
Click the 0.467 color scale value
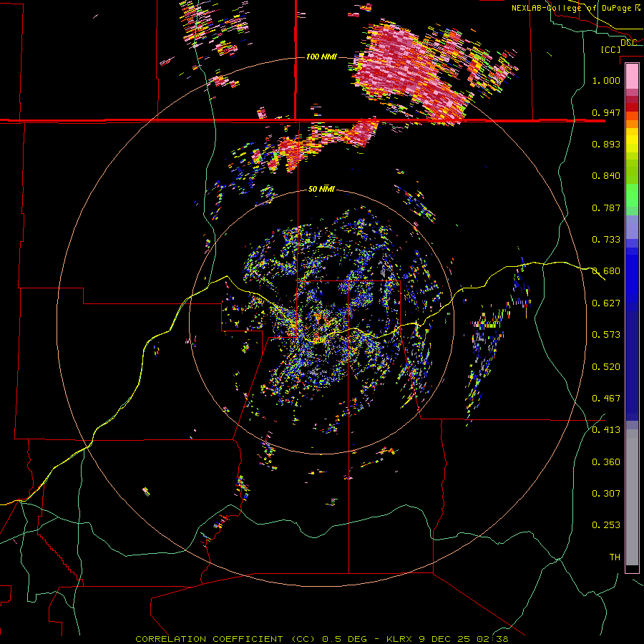point(606,399)
